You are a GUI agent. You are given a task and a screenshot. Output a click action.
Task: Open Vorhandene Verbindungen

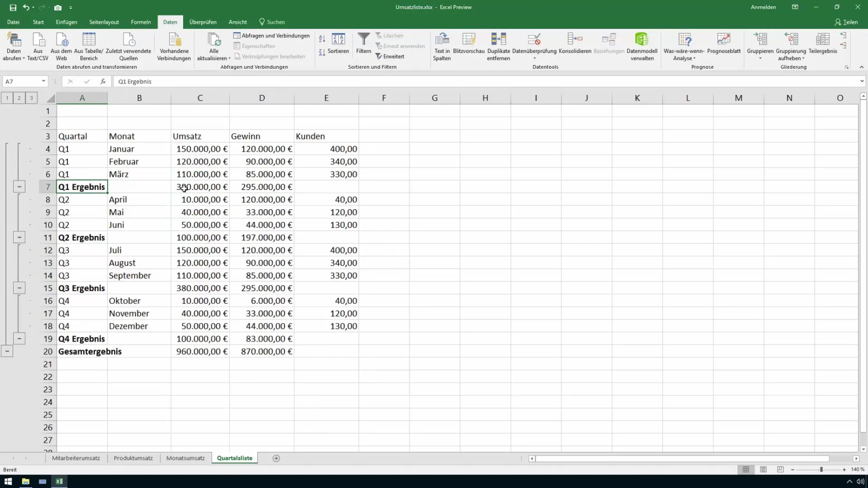pyautogui.click(x=174, y=47)
